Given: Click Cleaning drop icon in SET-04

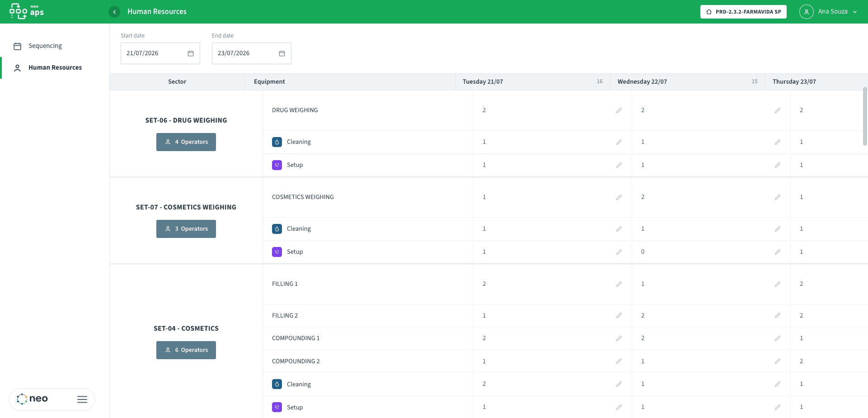Looking at the screenshot, I should click(277, 384).
